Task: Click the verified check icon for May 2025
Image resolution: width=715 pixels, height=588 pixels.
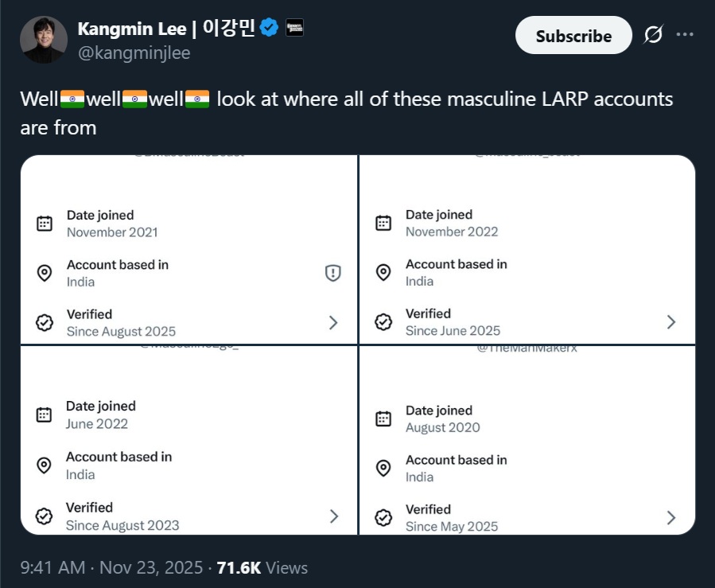Action: pos(383,518)
